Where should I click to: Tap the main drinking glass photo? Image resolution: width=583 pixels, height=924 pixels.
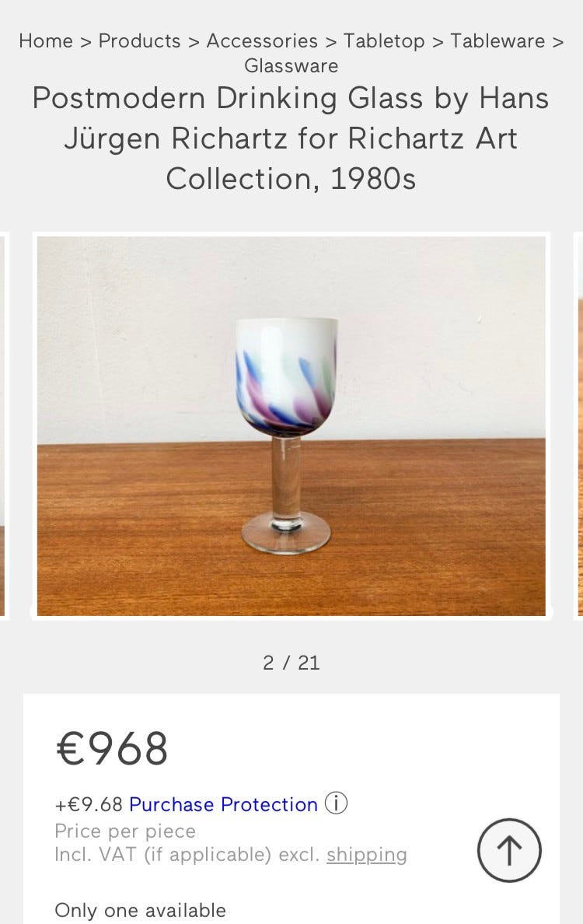(291, 425)
